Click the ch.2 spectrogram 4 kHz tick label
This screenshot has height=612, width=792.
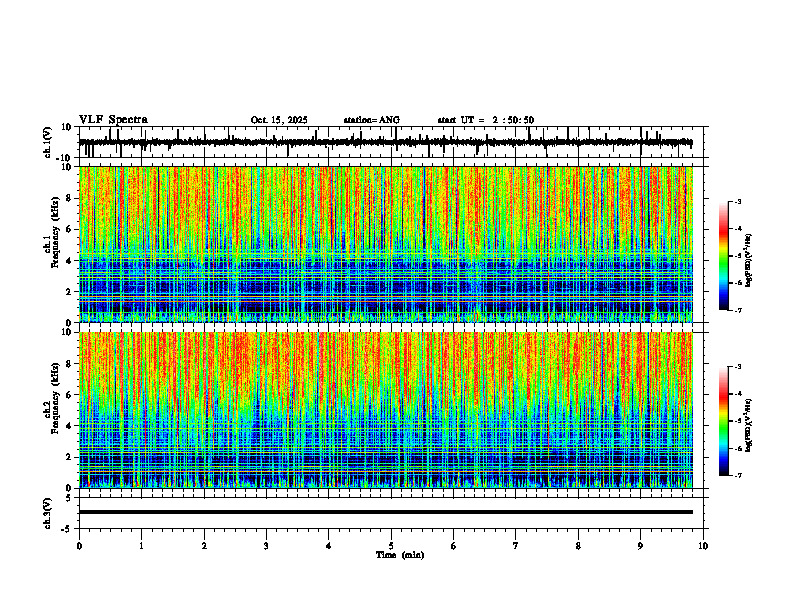(69, 426)
